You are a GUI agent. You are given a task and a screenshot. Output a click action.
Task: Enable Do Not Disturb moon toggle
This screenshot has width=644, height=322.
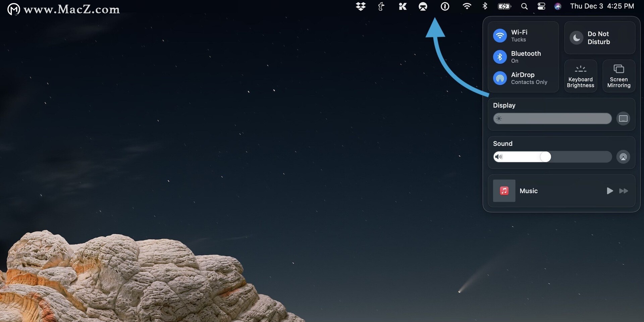pyautogui.click(x=577, y=38)
